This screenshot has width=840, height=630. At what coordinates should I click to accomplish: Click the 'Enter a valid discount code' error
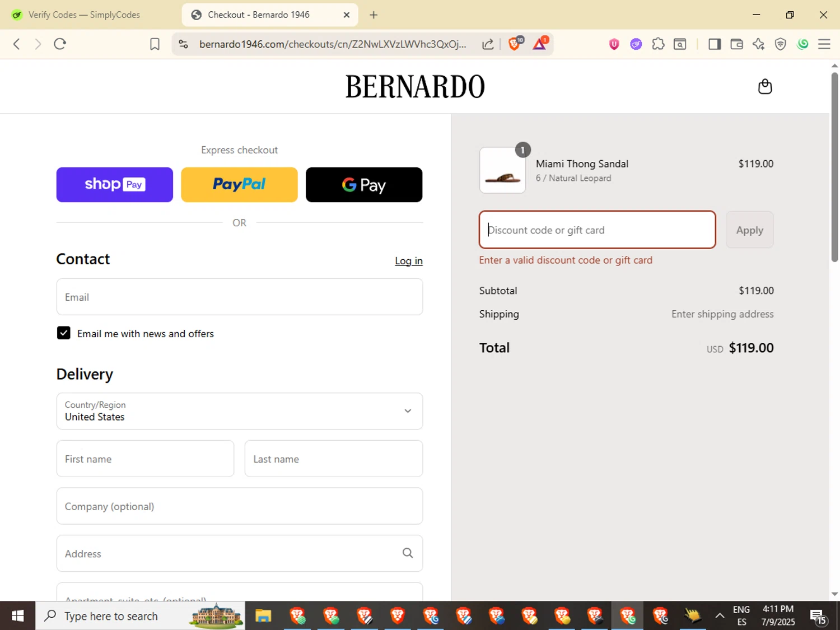[x=566, y=260]
